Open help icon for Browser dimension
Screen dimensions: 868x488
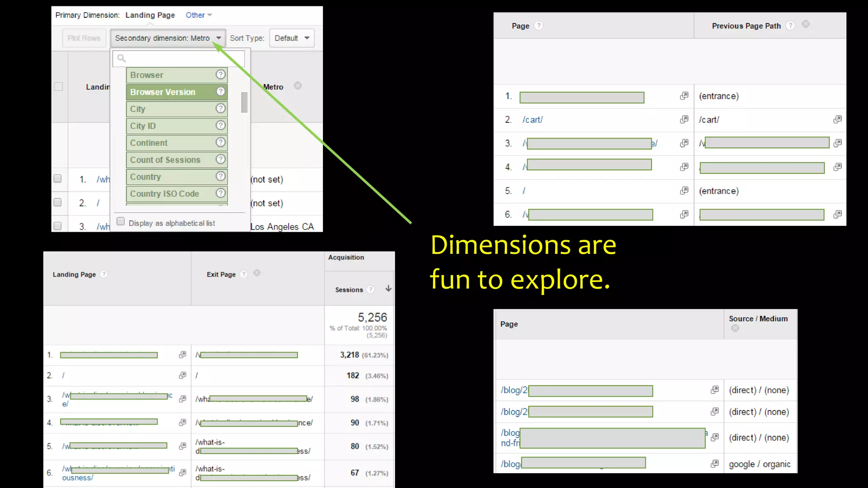click(220, 75)
